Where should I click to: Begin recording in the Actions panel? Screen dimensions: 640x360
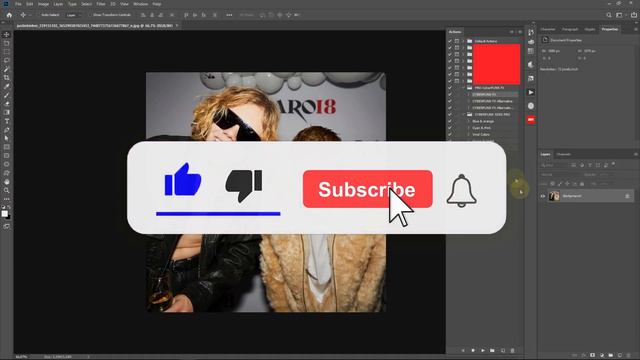click(473, 350)
